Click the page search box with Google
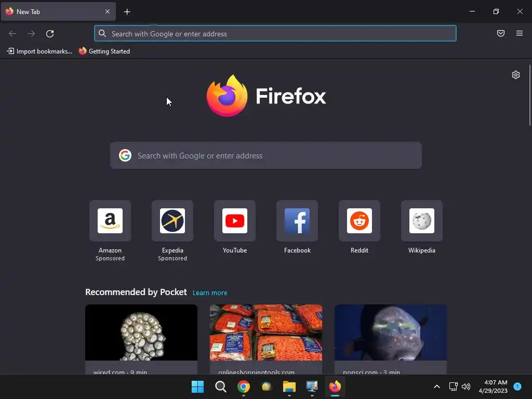 pyautogui.click(x=265, y=156)
